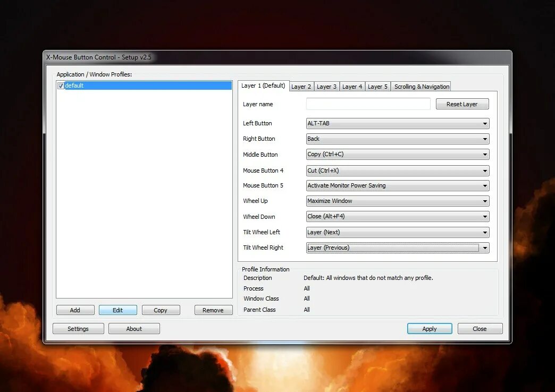Open Mouse Button 5 action dropdown
The image size is (555, 392).
coord(398,185)
